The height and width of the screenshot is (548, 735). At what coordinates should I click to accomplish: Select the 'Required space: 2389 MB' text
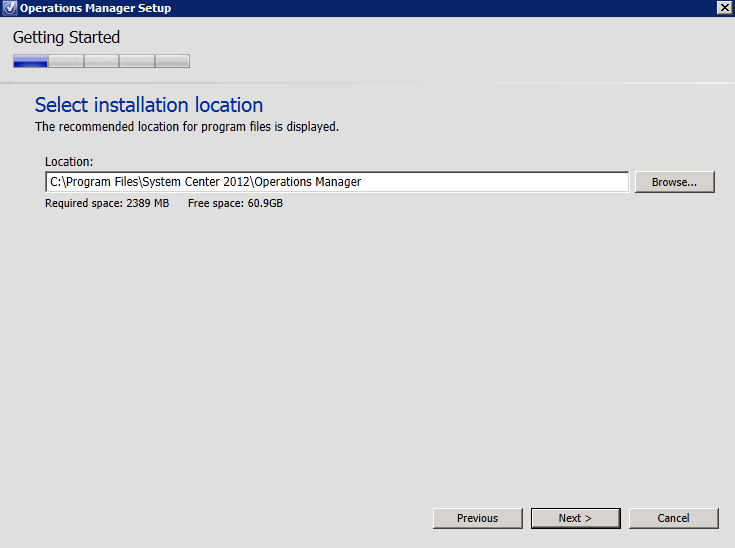(107, 203)
